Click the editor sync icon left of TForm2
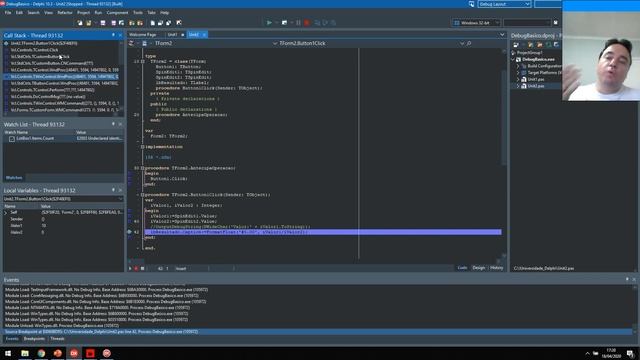This screenshot has height=360, width=640. (x=131, y=43)
